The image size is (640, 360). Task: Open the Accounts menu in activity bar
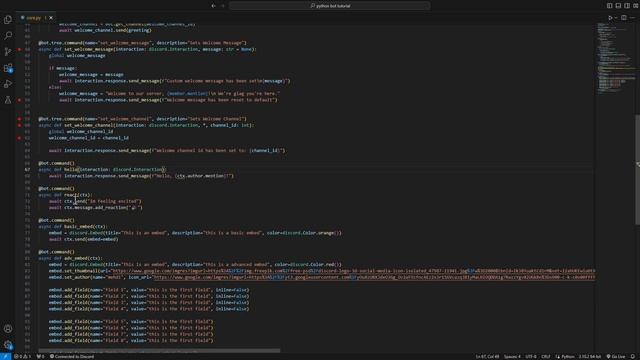[x=8, y=329]
